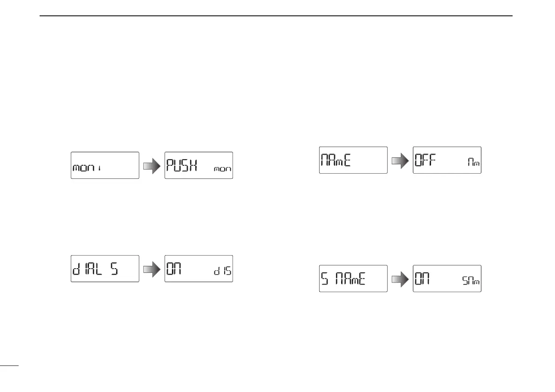Click the long horizontal rule at page top
The width and height of the screenshot is (555, 392).
276,15
